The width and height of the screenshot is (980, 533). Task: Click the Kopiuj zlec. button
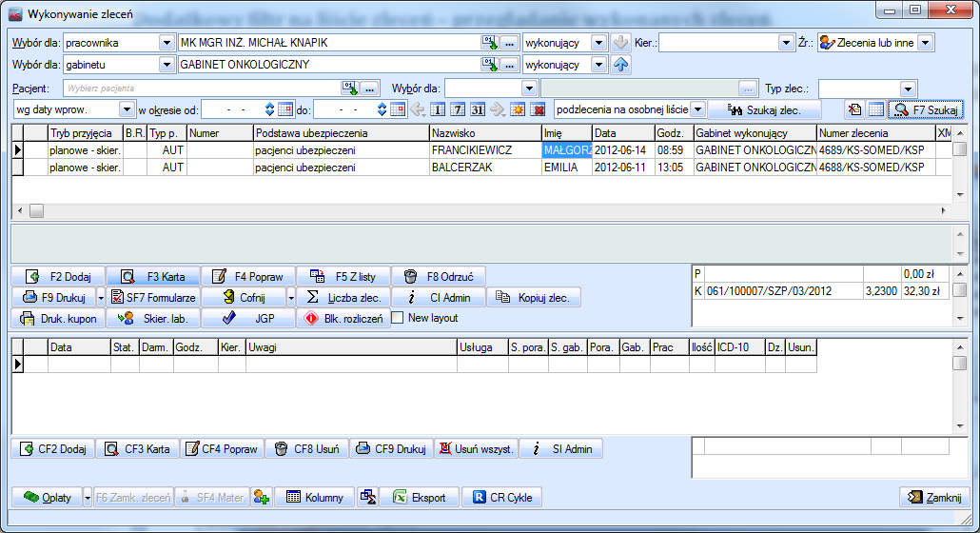tap(534, 297)
